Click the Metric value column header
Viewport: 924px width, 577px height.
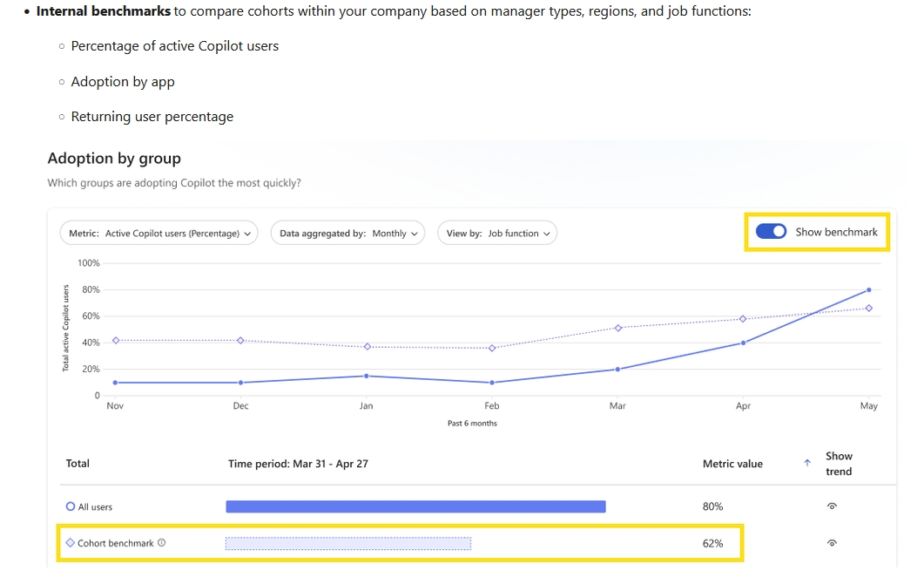point(732,464)
